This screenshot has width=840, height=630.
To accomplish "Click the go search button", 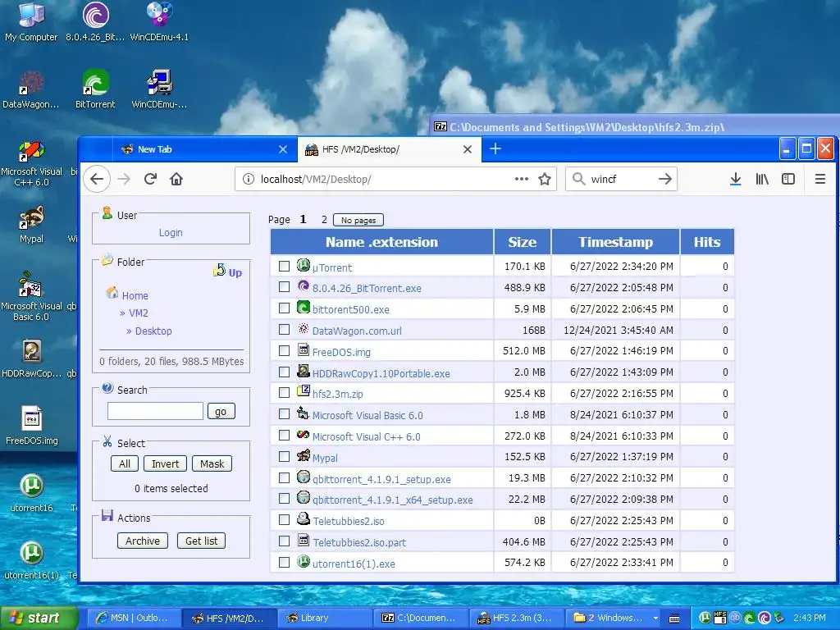I will [x=221, y=412].
